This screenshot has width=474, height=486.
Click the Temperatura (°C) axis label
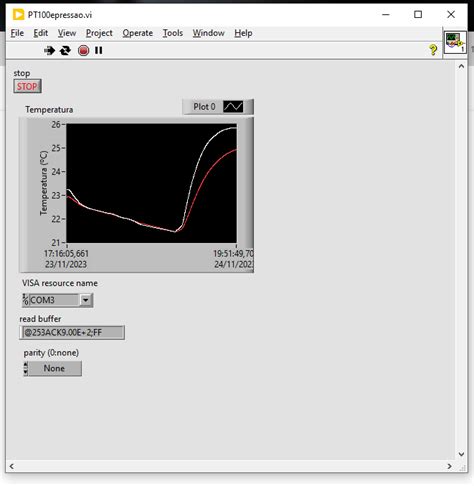(x=44, y=183)
